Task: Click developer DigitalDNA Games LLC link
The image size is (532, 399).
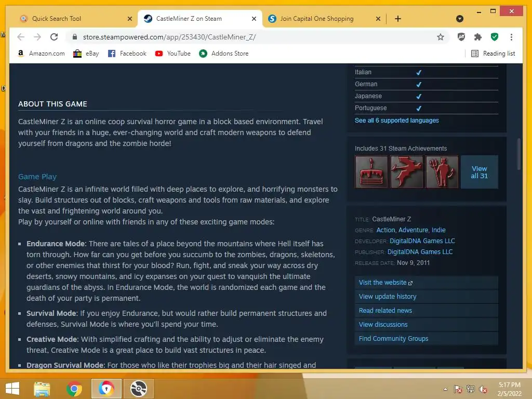Action: pyautogui.click(x=422, y=241)
